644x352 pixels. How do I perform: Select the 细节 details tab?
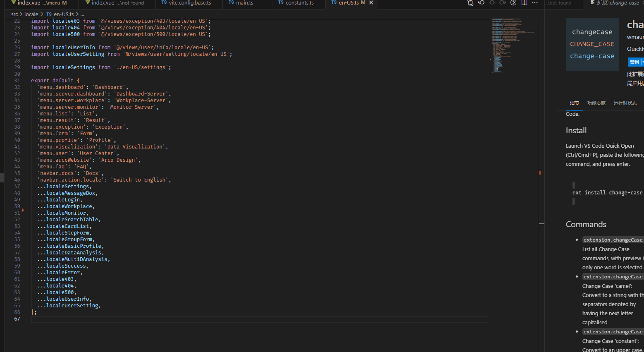pyautogui.click(x=575, y=103)
